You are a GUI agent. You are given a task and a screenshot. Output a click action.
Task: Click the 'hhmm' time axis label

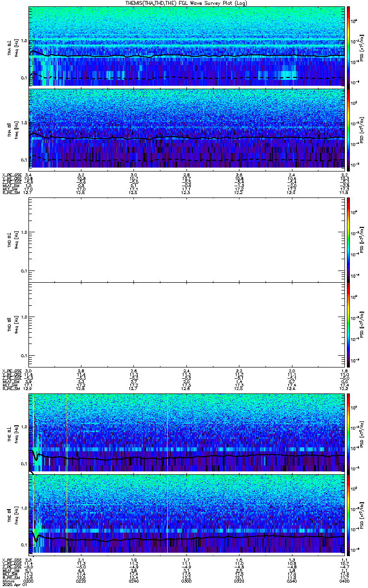pos(8,581)
